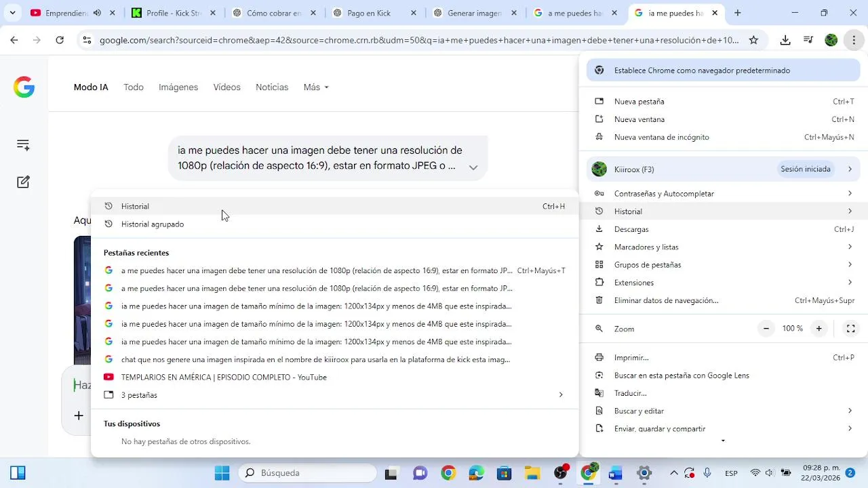Click new chat compose icon in sidebar
This screenshot has height=488, width=868.
[x=23, y=182]
